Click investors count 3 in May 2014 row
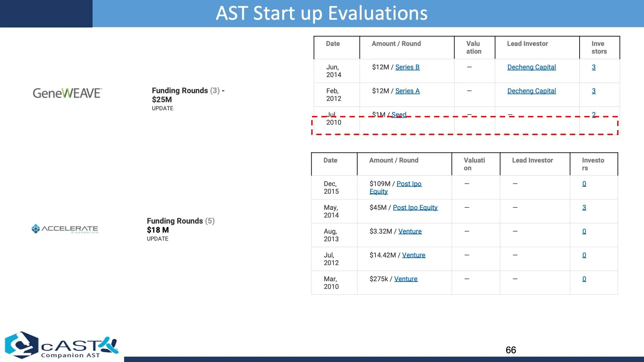644x362 pixels. pyautogui.click(x=584, y=207)
